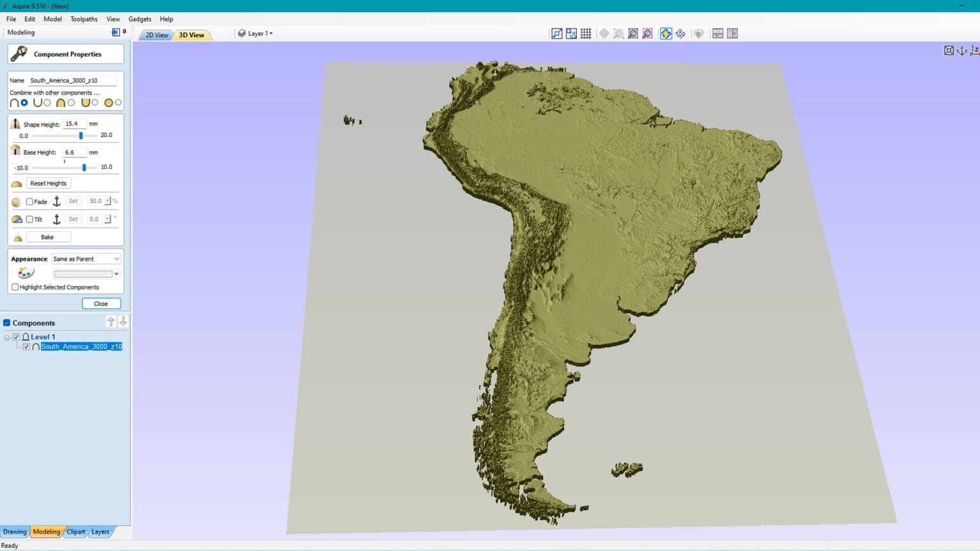Enable the Fade checkbox
This screenshot has width=980, height=551.
[29, 202]
